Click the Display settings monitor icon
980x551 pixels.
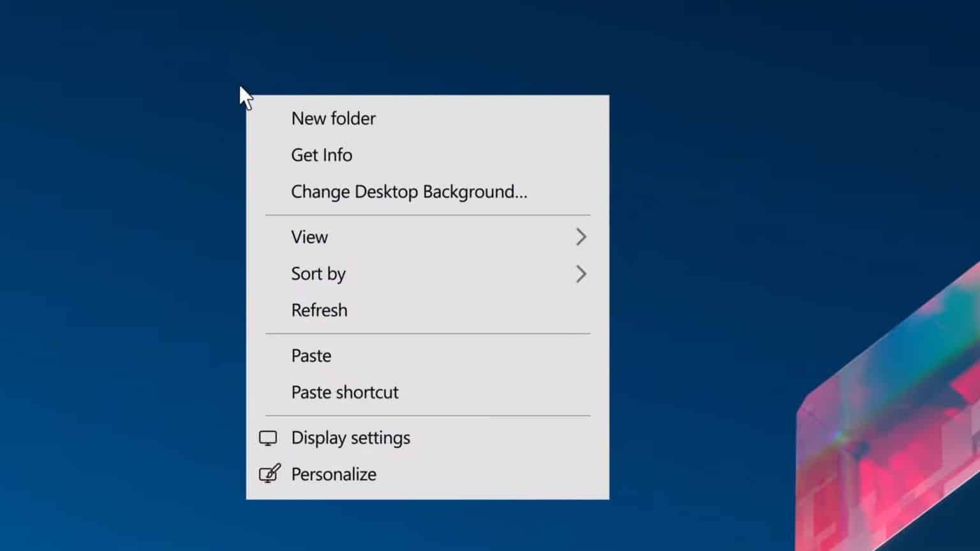point(269,438)
